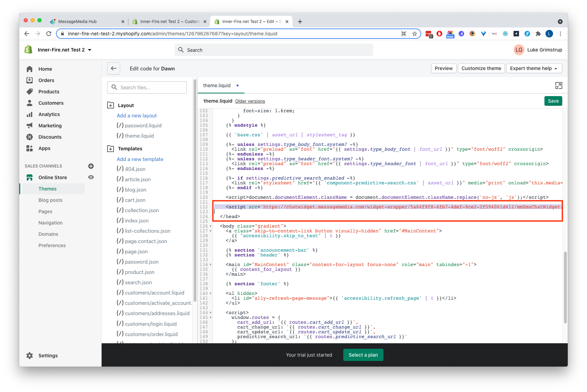The image size is (587, 392).
Task: Switch to MessageMedia Hub tab
Action: (87, 22)
